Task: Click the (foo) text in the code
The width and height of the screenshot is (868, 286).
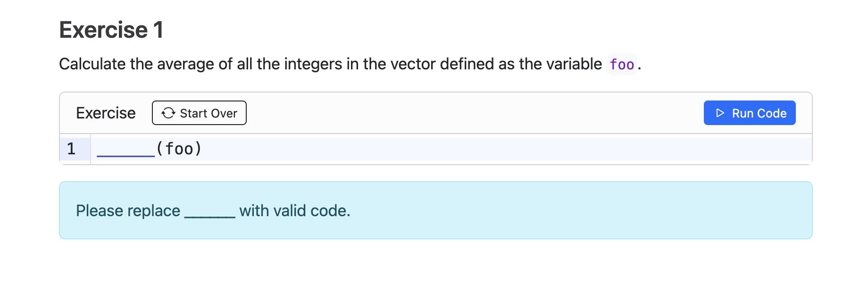Action: (178, 148)
